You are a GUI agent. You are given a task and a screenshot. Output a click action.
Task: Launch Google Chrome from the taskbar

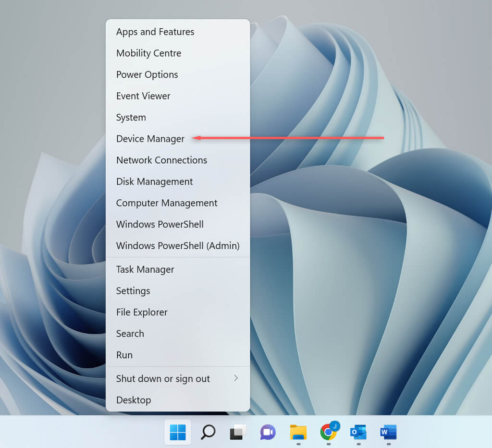point(329,432)
